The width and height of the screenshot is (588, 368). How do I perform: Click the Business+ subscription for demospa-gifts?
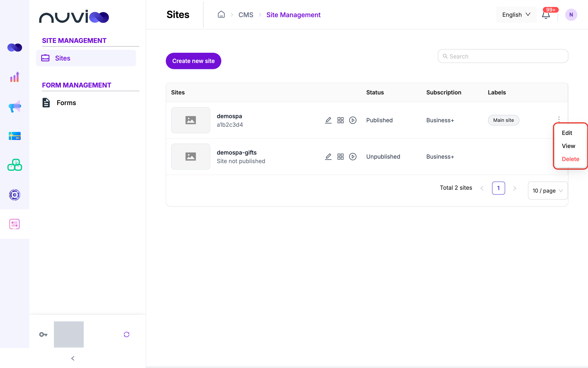440,156
